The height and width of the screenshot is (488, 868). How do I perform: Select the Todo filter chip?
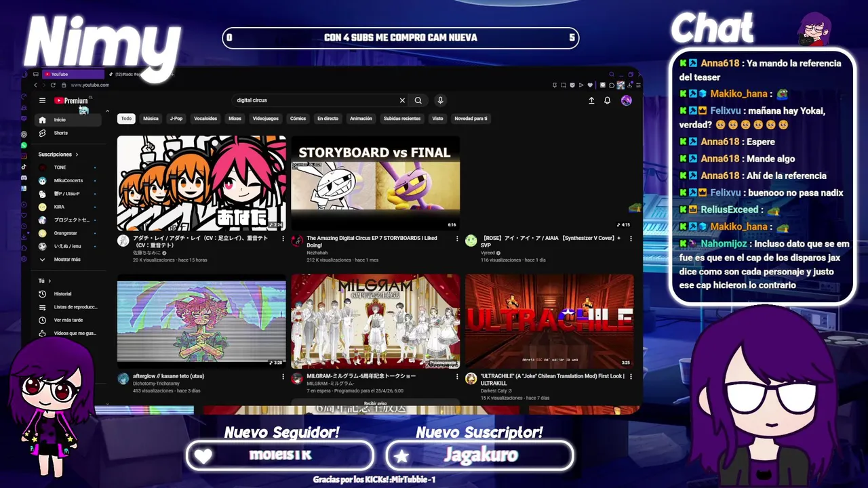tap(126, 119)
